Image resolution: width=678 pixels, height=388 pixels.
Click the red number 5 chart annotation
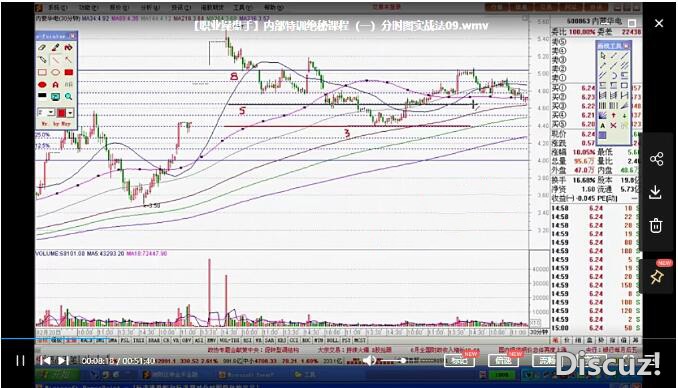pos(242,111)
